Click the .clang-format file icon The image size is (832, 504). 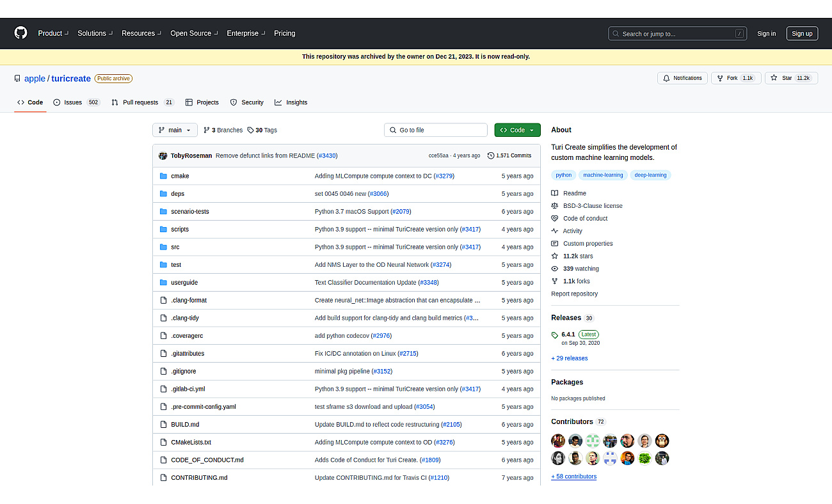coord(163,300)
